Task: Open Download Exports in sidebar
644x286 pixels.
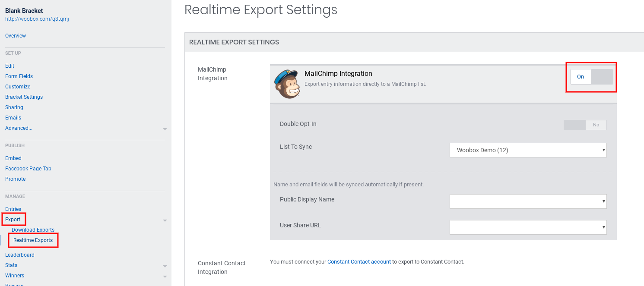Action: point(33,230)
